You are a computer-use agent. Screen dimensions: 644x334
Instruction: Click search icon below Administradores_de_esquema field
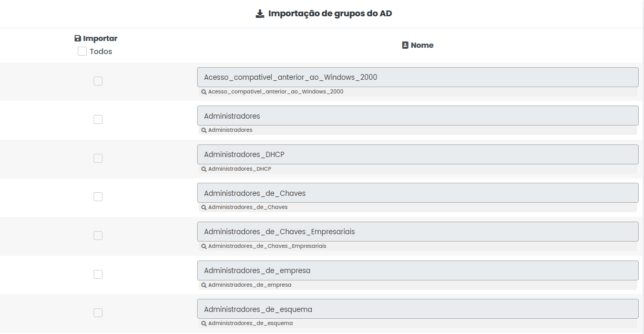point(204,323)
